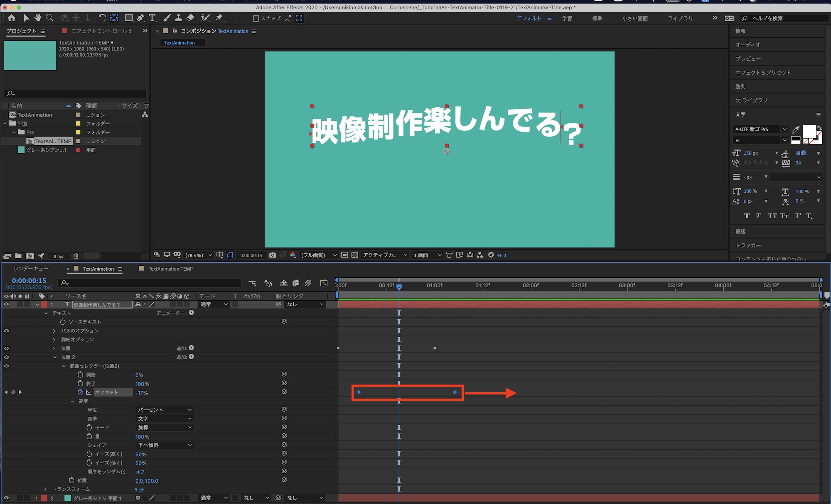
Task: Expand the トランスフォーム property group
Action: [x=45, y=489]
